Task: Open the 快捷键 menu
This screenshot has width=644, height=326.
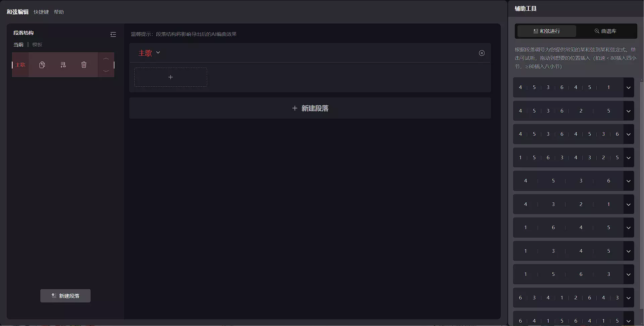Action: point(41,12)
